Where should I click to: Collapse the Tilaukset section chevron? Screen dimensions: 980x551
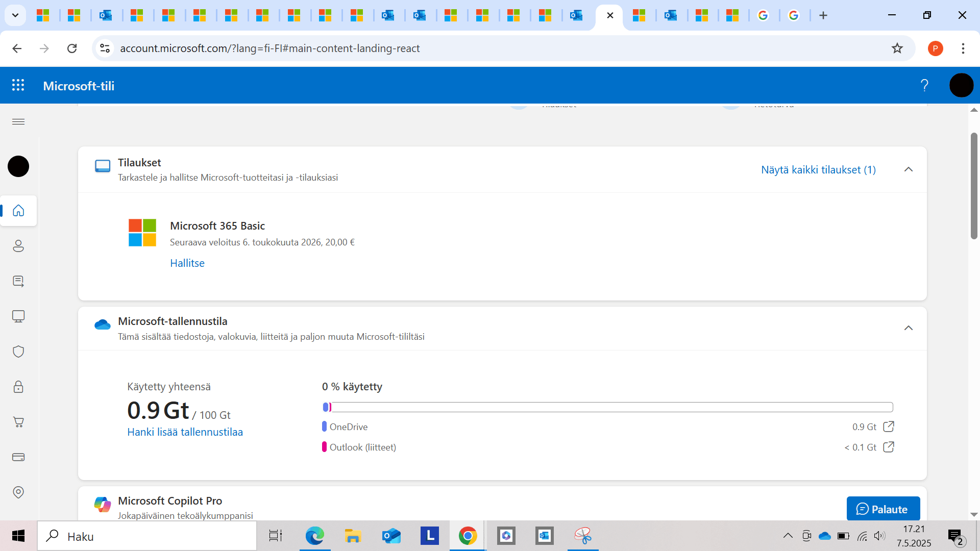point(909,169)
